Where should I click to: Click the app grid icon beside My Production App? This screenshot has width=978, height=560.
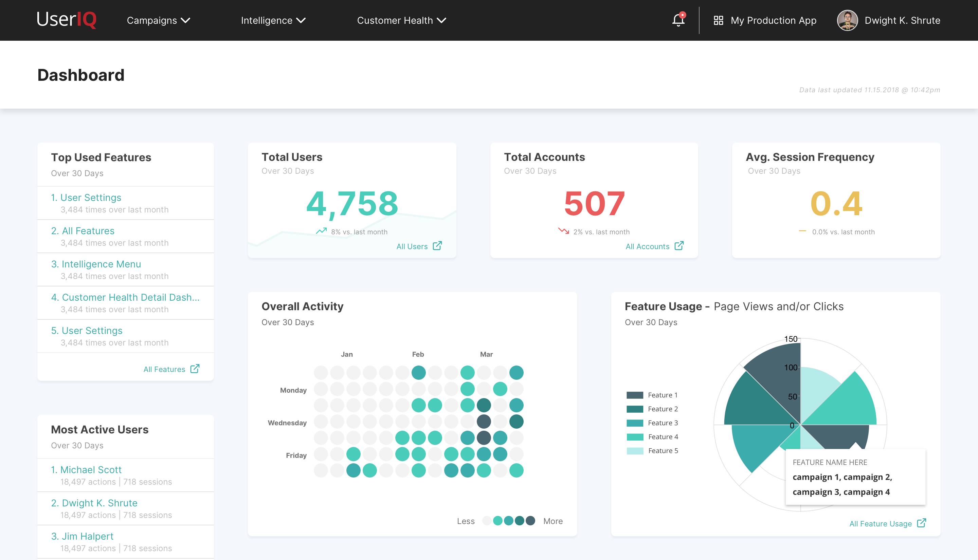coord(718,20)
